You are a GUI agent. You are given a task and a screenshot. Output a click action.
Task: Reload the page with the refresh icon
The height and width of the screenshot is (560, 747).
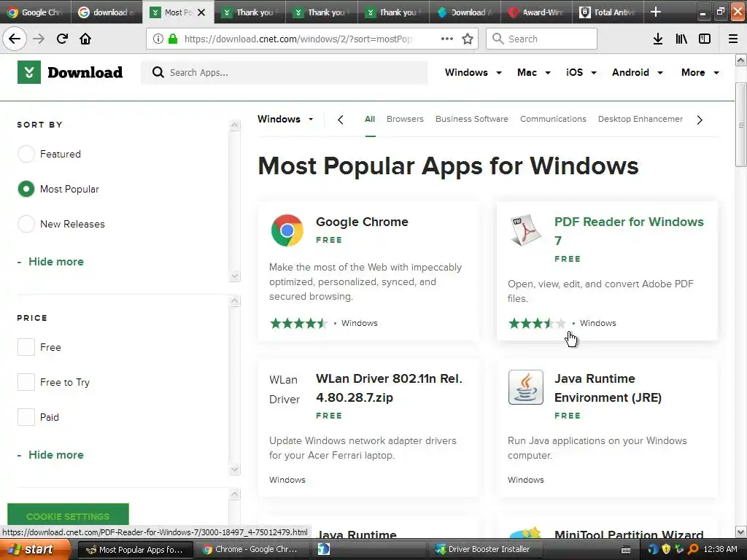tap(62, 39)
